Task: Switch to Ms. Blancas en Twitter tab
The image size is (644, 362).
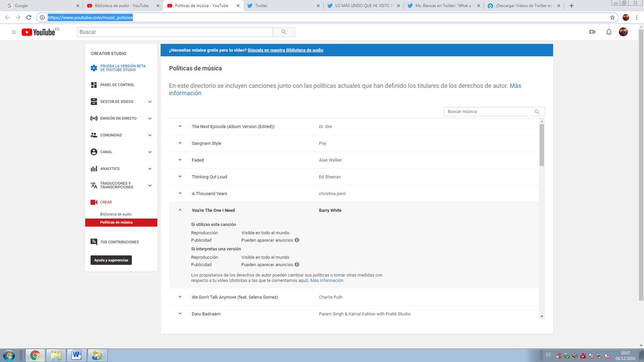Action: 443,6
